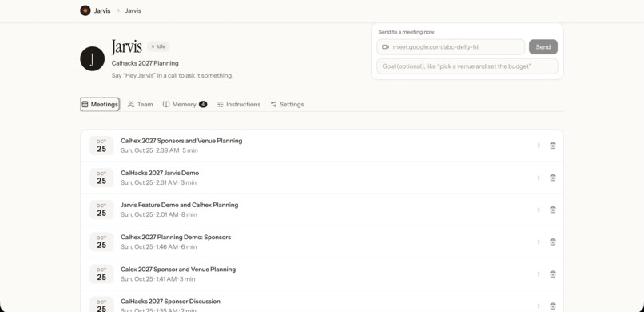Viewport: 644px width, 312px height.
Task: Open CallHacks 2027 Jarvis Demo title
Action: [160, 173]
